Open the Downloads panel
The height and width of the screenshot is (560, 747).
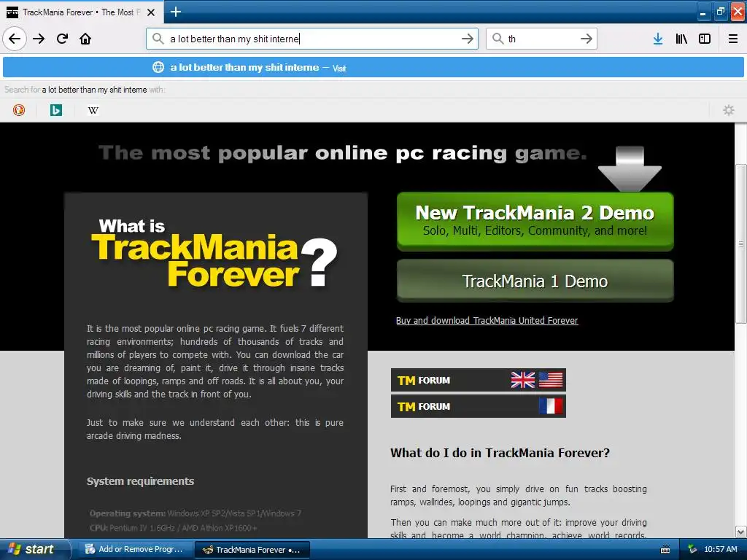[x=658, y=39]
